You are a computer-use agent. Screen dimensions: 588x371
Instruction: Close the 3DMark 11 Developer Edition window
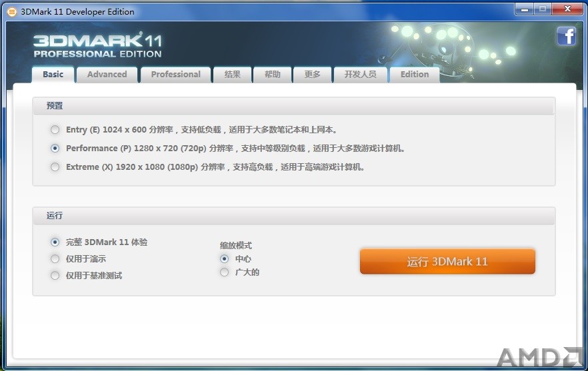tap(567, 9)
